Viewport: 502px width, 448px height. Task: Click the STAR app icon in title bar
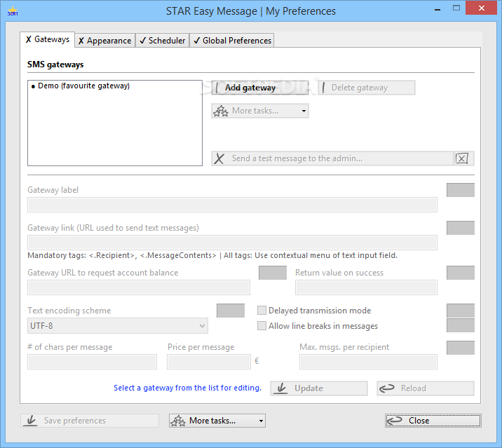pos(13,11)
